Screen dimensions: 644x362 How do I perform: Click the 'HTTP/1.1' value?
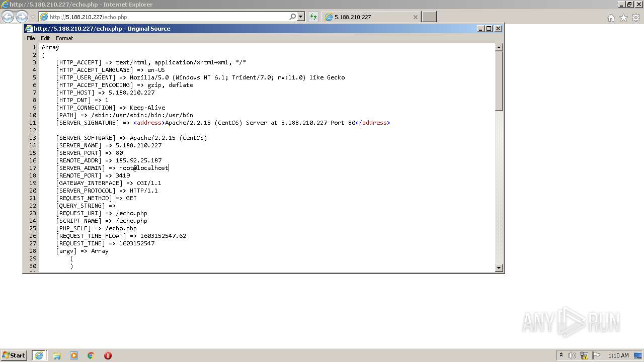(144, 191)
